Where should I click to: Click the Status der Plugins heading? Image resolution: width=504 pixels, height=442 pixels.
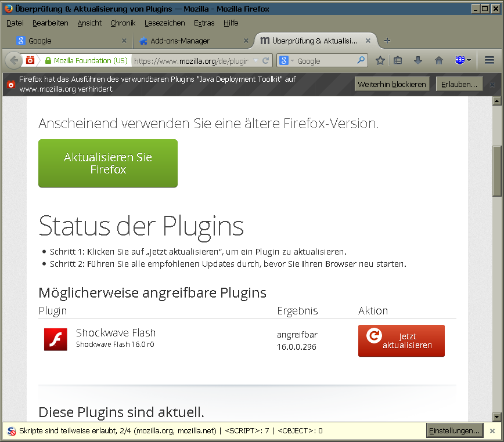pyautogui.click(x=141, y=227)
